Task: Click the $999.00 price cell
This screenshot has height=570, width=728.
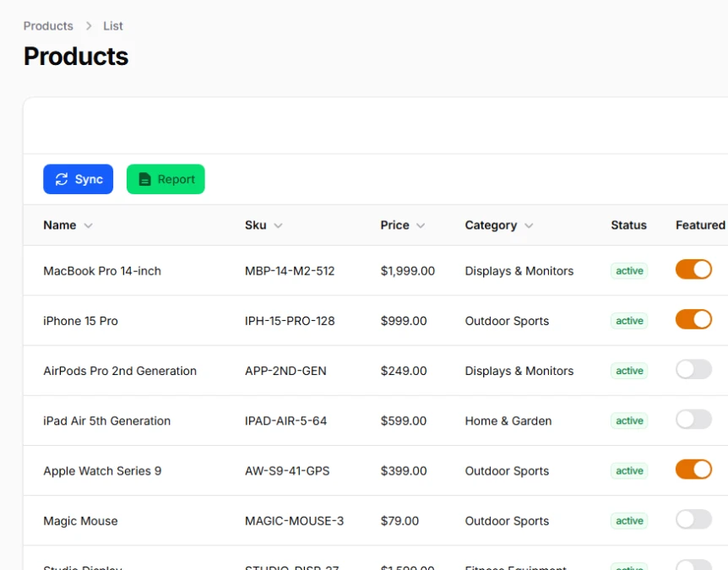Action: 404,321
